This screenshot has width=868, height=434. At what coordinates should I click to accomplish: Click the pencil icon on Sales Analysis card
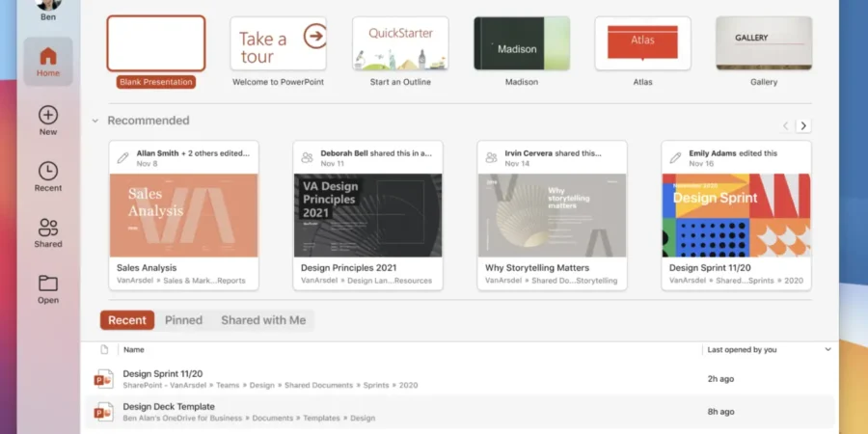click(x=122, y=158)
